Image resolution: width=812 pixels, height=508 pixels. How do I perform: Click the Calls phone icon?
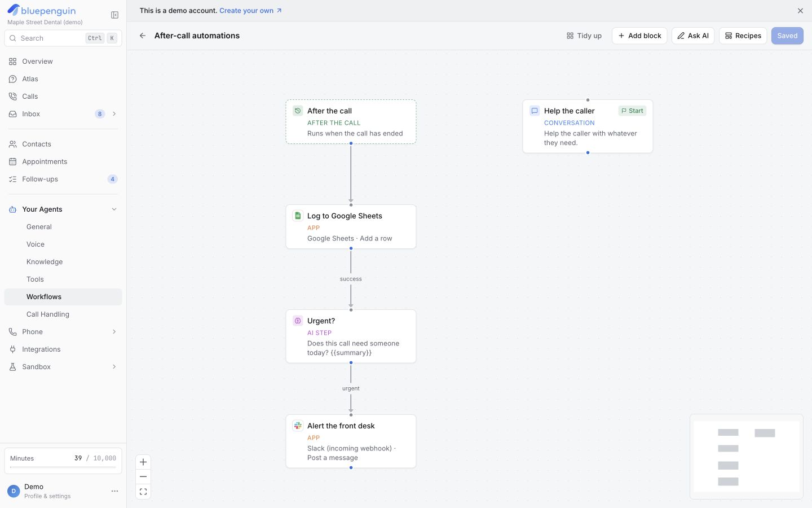12,97
